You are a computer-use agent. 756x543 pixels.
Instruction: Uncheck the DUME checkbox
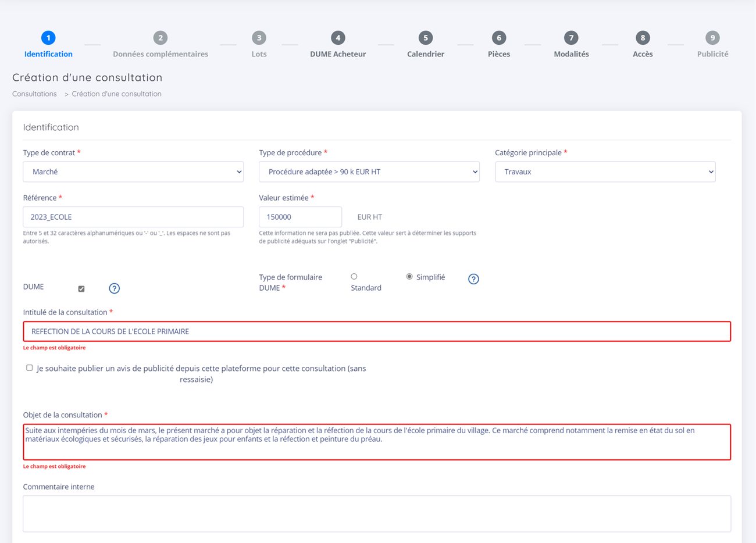pos(81,288)
